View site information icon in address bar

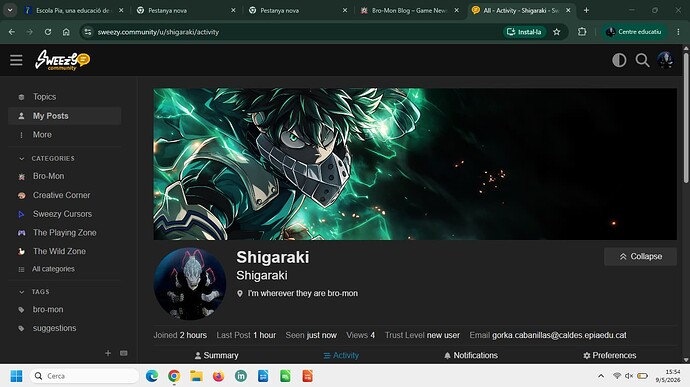click(88, 32)
